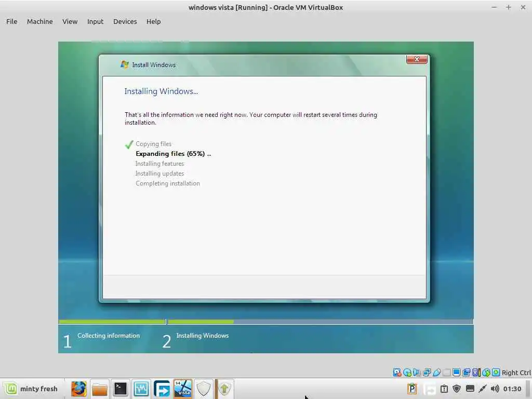Click the Installing updates step text
Viewport: 532px width, 399px height.
coord(159,174)
